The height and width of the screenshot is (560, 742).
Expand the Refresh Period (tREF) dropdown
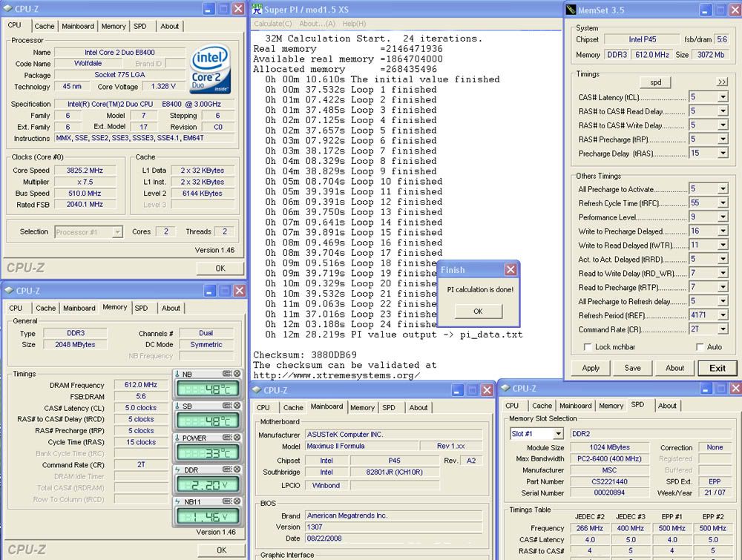(723, 315)
